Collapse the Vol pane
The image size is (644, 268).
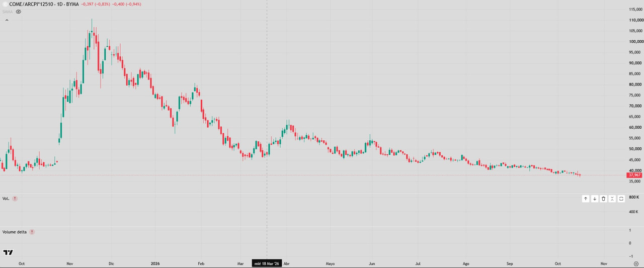pos(612,199)
